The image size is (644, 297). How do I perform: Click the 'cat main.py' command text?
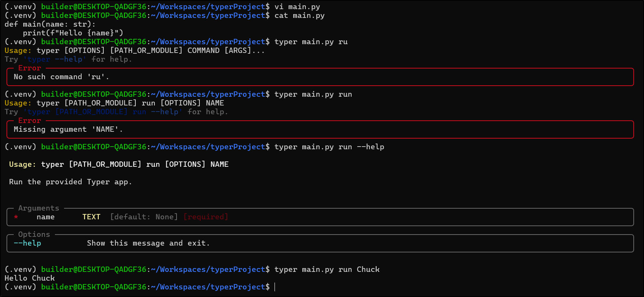(299, 16)
